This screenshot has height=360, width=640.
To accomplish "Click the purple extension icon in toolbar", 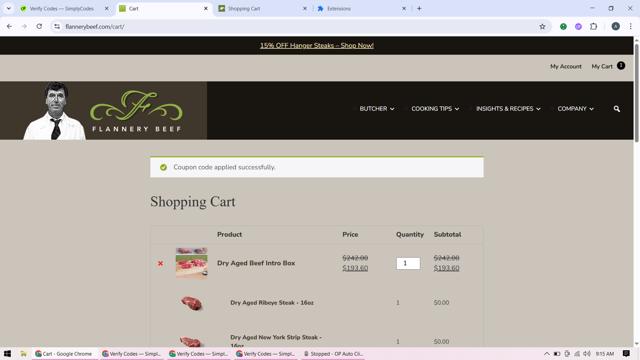I will [578, 27].
